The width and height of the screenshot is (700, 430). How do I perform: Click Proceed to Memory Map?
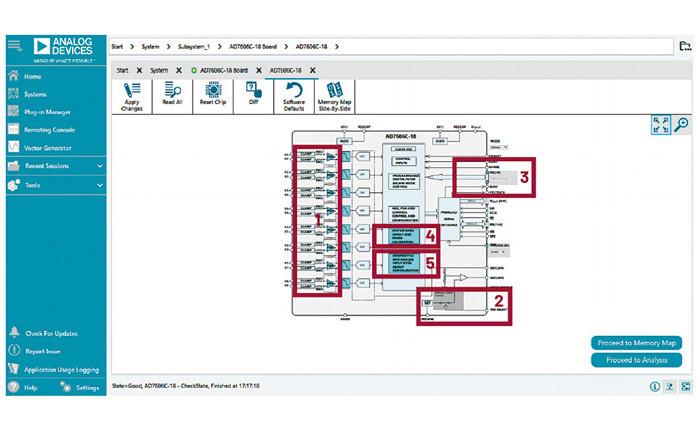pos(637,343)
